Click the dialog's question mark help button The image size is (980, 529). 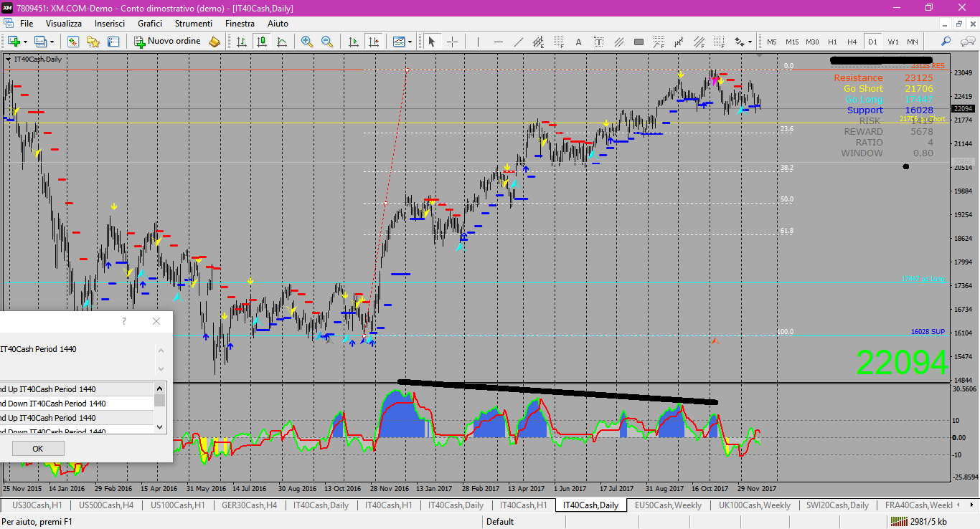[x=124, y=321]
